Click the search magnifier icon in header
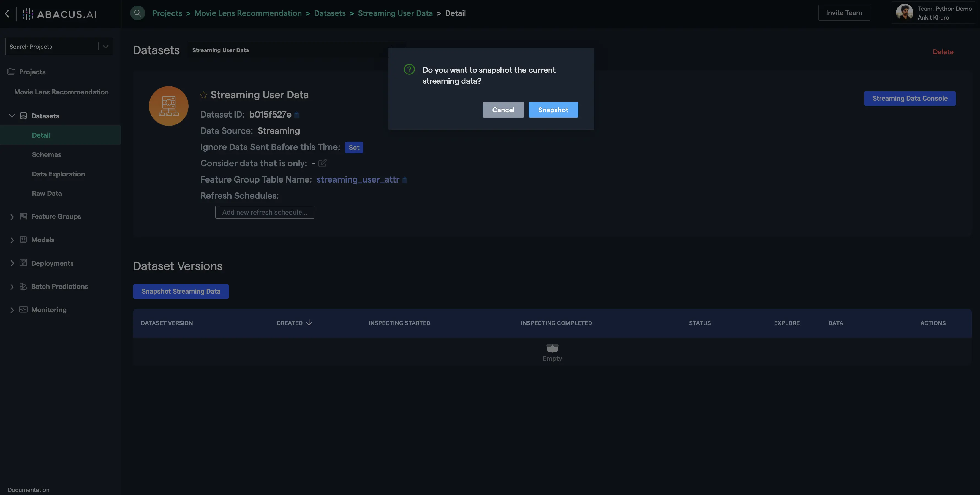This screenshot has width=980, height=495. click(x=137, y=13)
